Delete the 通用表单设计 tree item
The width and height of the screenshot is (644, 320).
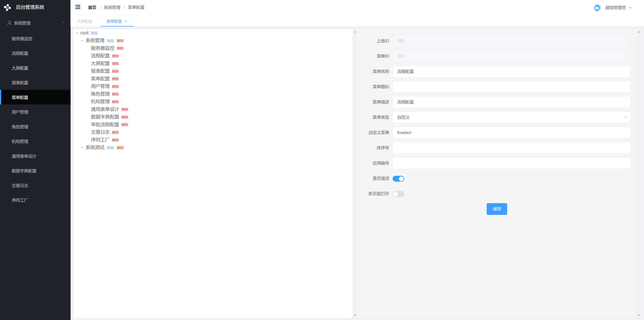(x=125, y=109)
